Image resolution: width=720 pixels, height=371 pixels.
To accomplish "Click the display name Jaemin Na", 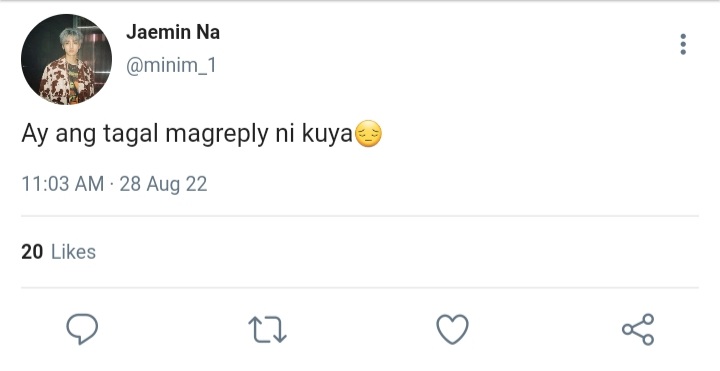I will (x=173, y=32).
